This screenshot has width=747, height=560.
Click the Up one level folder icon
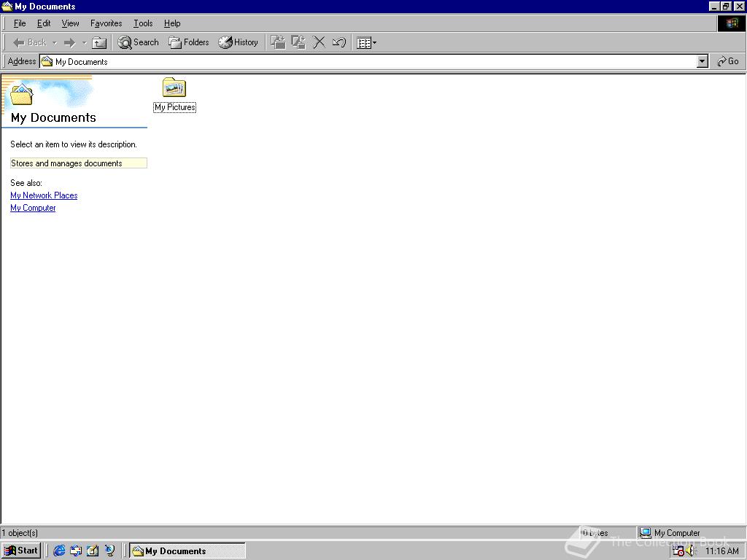tap(99, 42)
